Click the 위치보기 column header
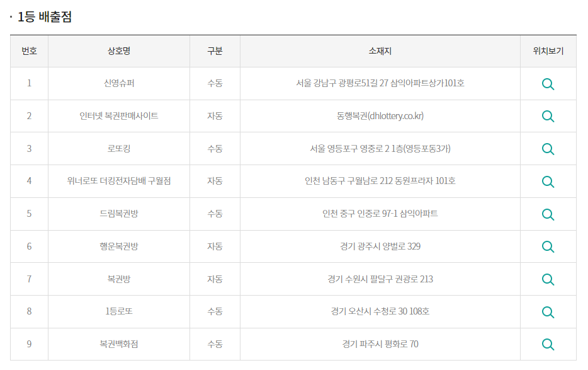This screenshot has height=370, width=588. (547, 51)
